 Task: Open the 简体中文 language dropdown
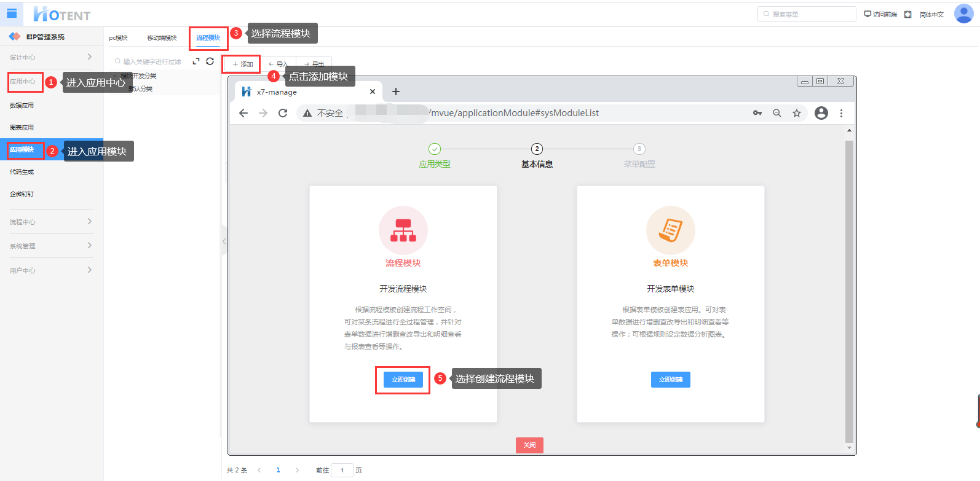coord(931,14)
